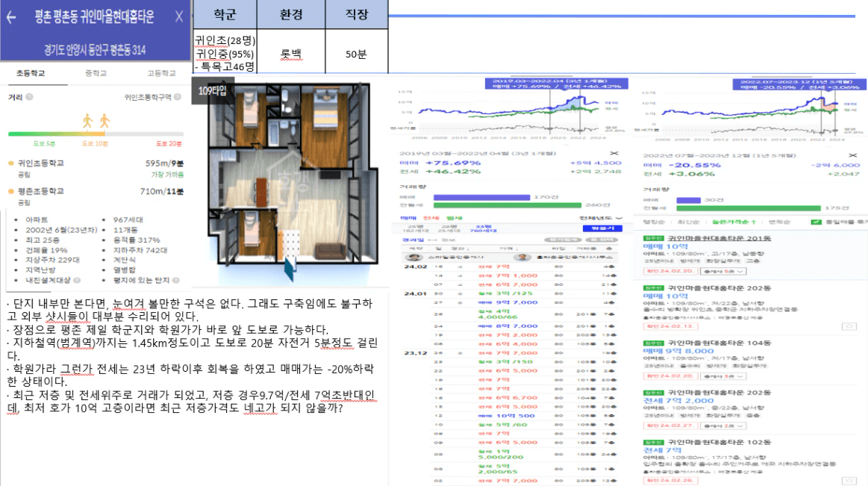Image resolution: width=868 pixels, height=486 pixels.
Task: Expand 중개사 3곳 under 104동 listing
Action: [x=723, y=376]
